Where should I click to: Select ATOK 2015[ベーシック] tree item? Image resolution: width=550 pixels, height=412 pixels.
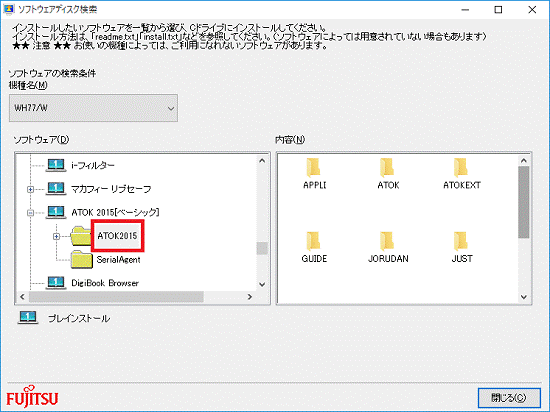[x=115, y=212]
